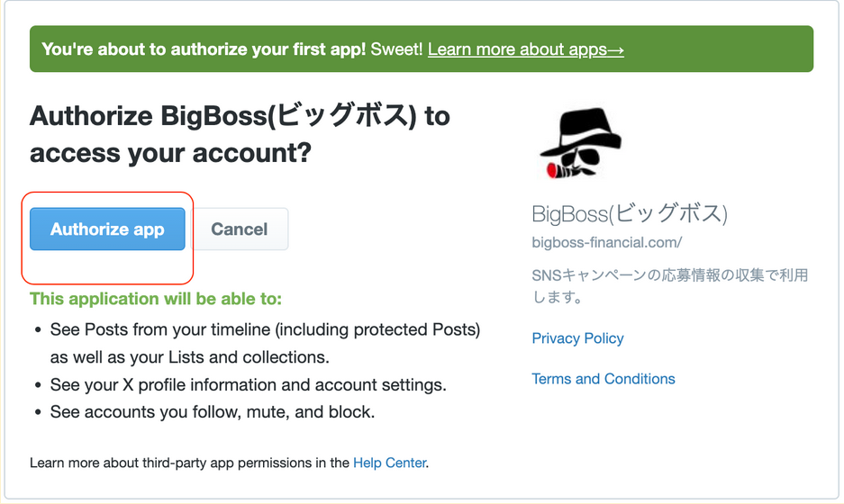Cancel the authorization request
The width and height of the screenshot is (844, 504).
239,229
